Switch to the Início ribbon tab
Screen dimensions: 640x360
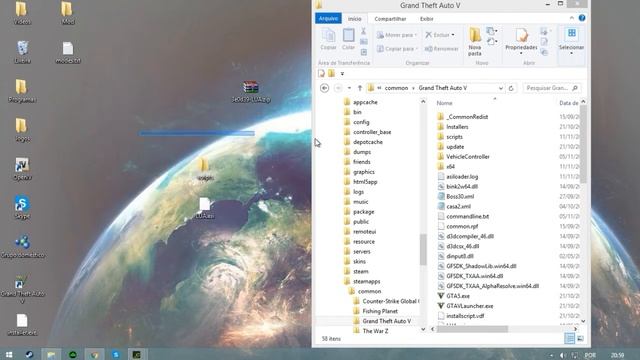[x=355, y=19]
